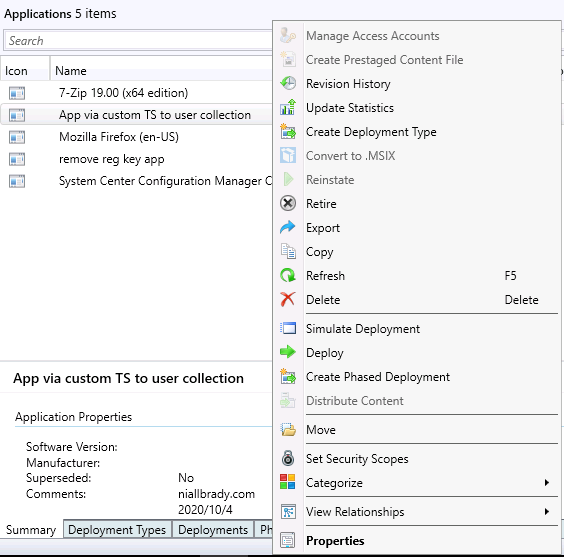Click the red Delete X icon
This screenshot has width=564, height=557.
coord(288,300)
